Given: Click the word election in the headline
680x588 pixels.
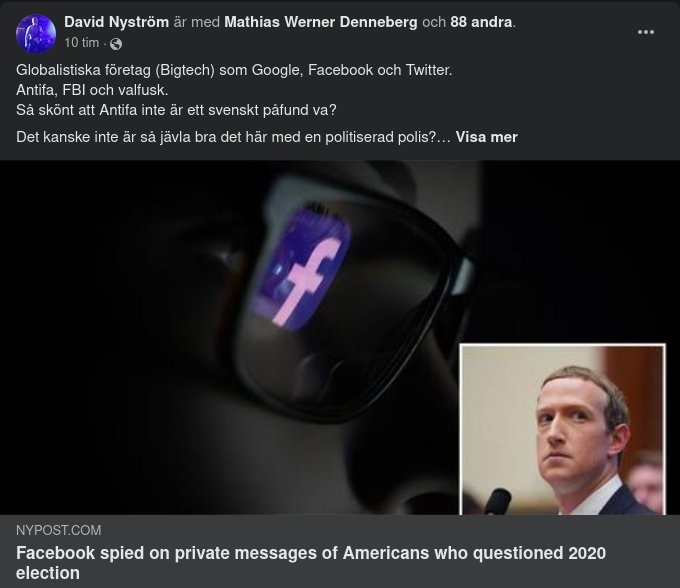Looking at the screenshot, I should tap(48, 573).
